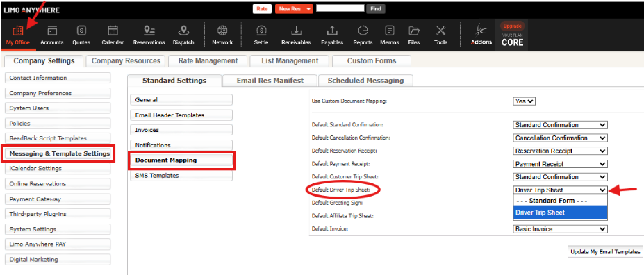Choose Standard Form option in list
Viewport: 644px width, 275px height.
coord(560,201)
